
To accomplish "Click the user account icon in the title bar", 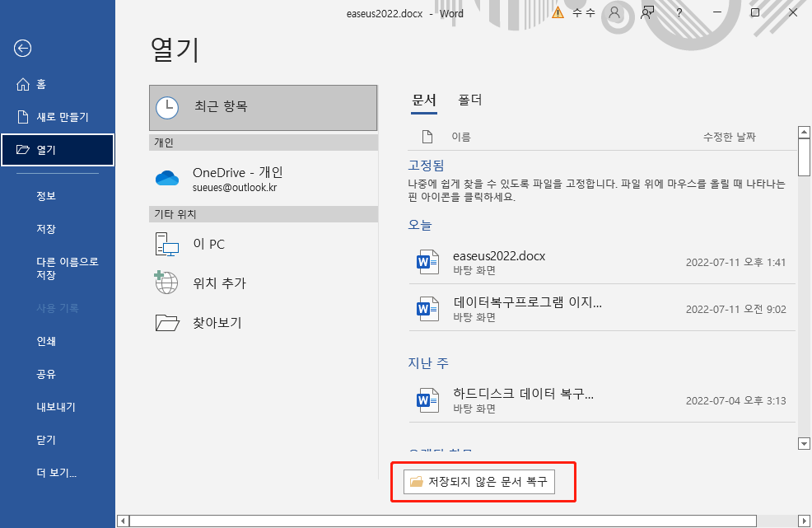I will point(614,14).
